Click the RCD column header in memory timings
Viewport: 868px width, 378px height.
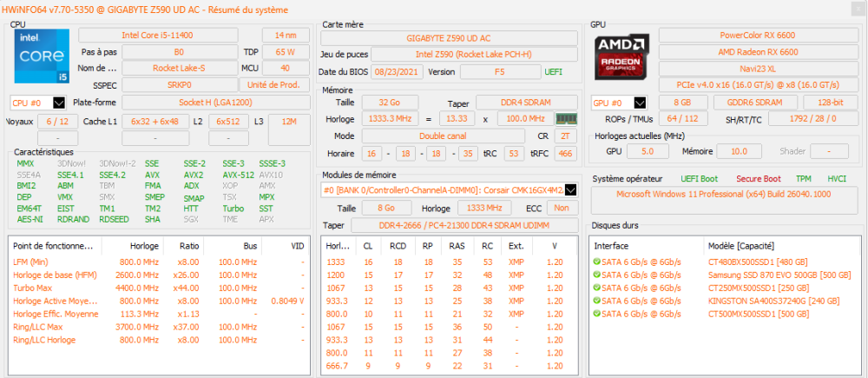click(x=397, y=246)
